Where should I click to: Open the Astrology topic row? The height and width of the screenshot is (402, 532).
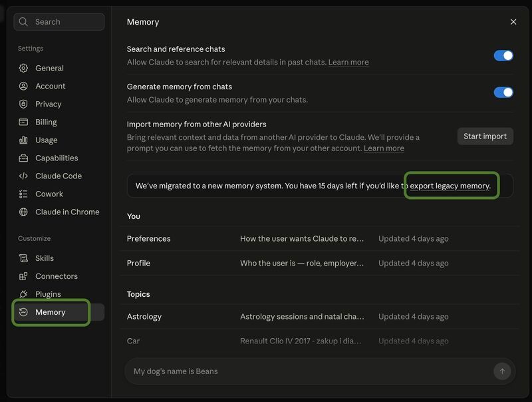click(320, 316)
